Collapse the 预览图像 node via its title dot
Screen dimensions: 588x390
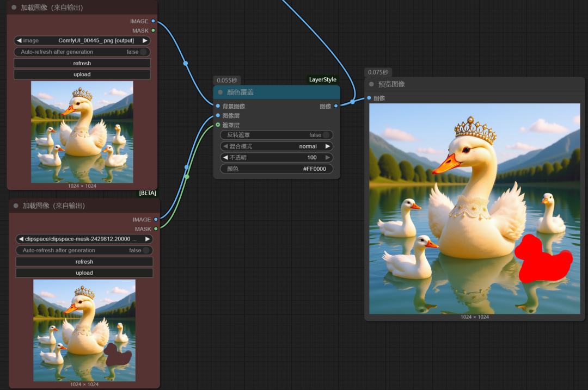coord(371,84)
